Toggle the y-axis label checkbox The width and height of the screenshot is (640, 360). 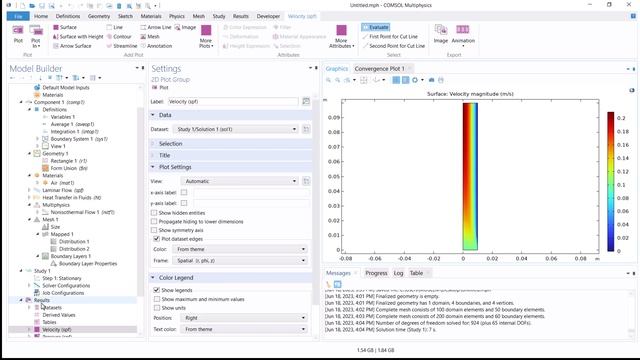(184, 203)
